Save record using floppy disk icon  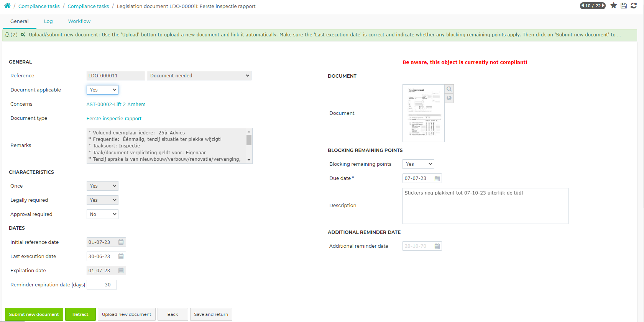coord(624,5)
